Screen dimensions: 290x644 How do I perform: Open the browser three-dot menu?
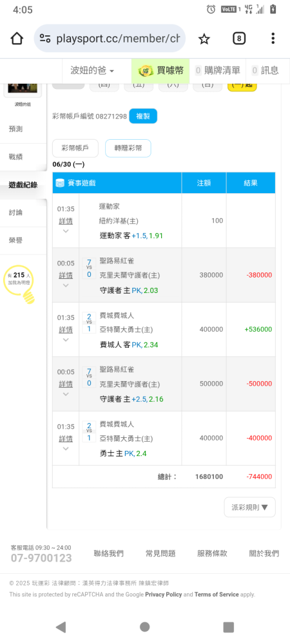273,39
